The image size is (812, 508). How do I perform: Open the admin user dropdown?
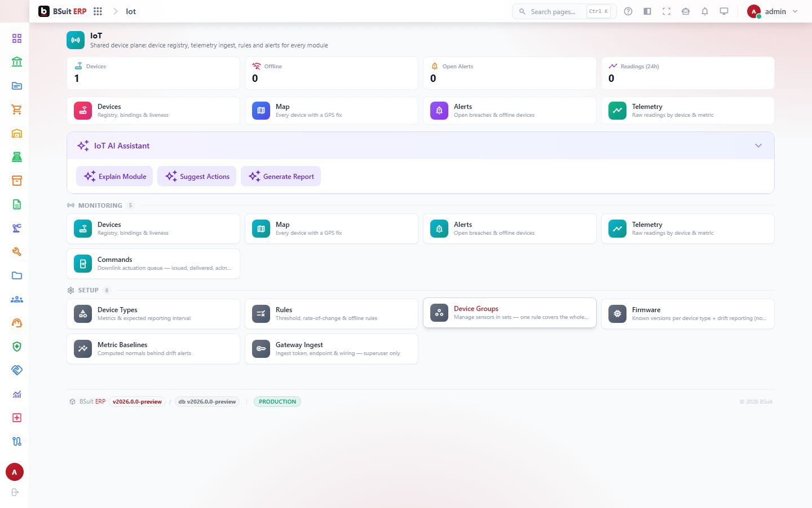tap(773, 11)
